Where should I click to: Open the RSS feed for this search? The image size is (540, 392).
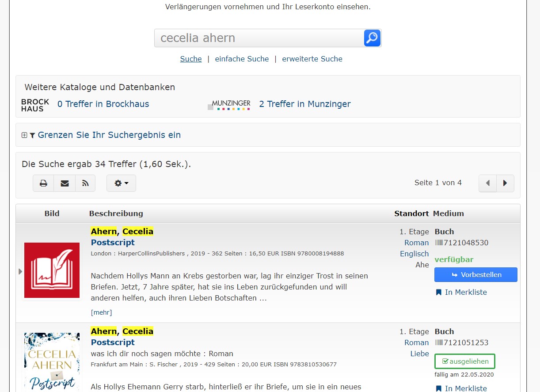click(x=85, y=183)
